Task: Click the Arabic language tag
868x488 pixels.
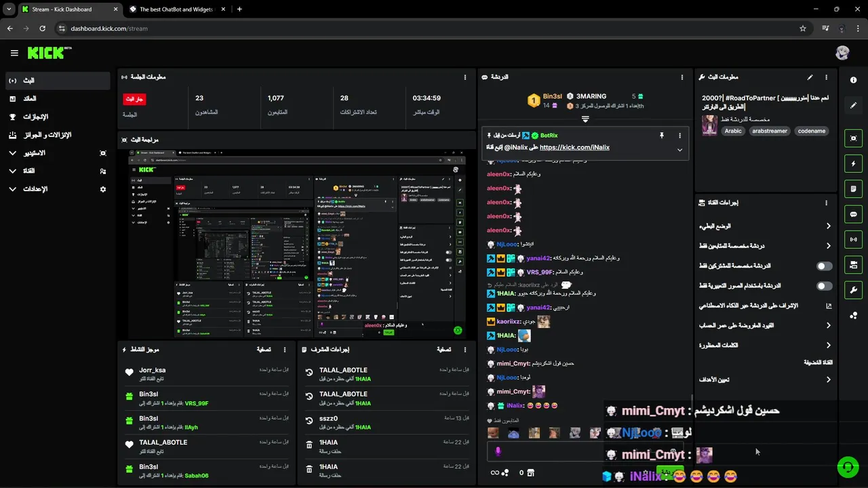Action: [733, 131]
